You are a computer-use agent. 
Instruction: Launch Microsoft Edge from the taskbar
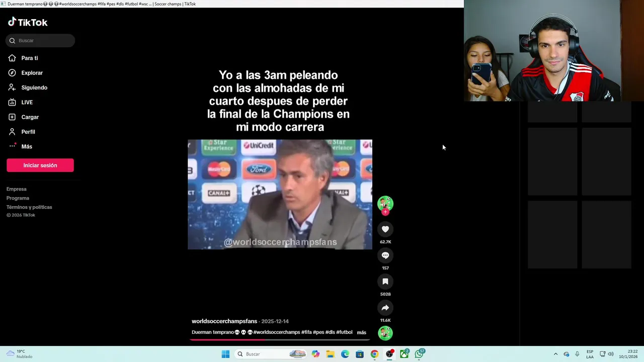[x=345, y=354]
